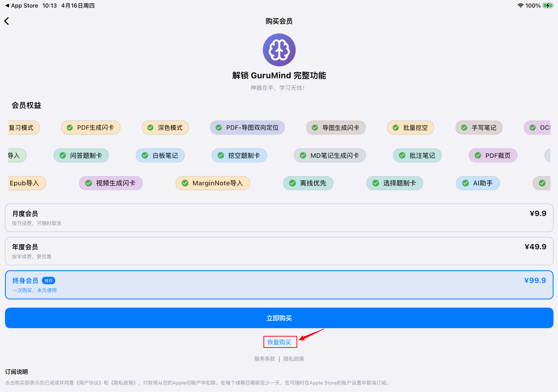Toggle the checkmark on 批注笔记
Screen dimensions: 558x392
[402, 155]
